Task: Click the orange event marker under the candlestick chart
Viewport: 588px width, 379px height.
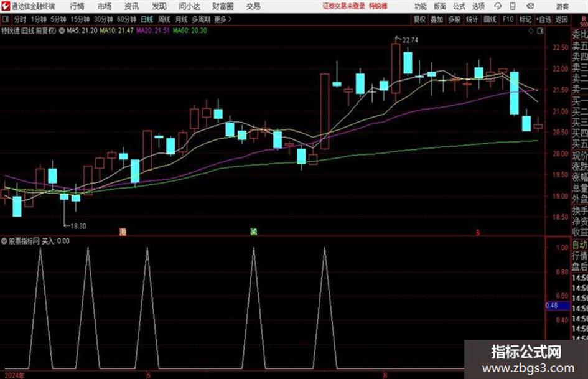Action: (x=123, y=232)
